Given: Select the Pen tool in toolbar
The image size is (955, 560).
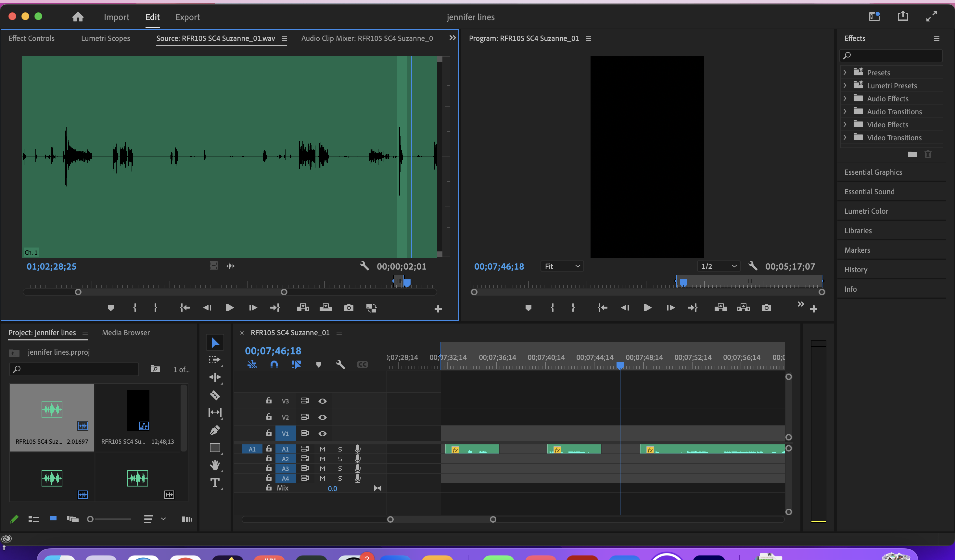Looking at the screenshot, I should 215,430.
